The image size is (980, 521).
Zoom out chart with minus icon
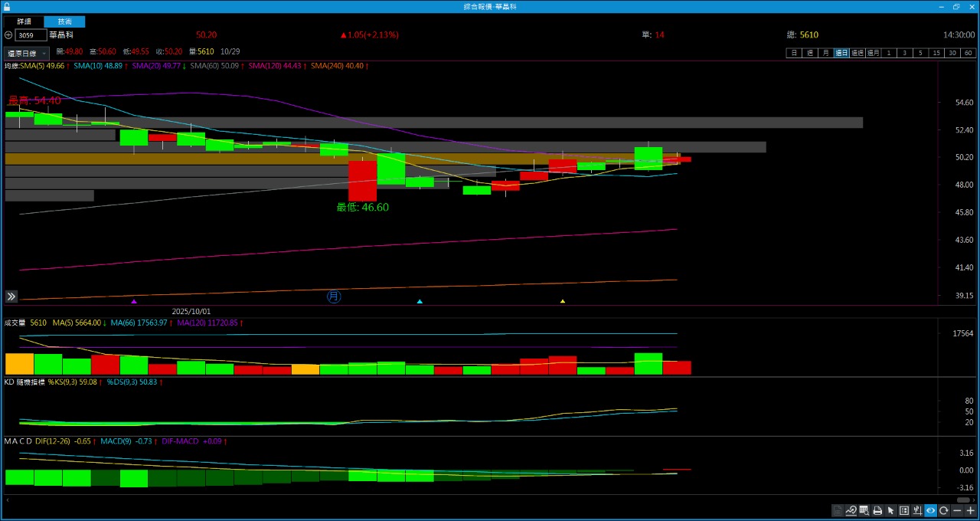(x=957, y=511)
